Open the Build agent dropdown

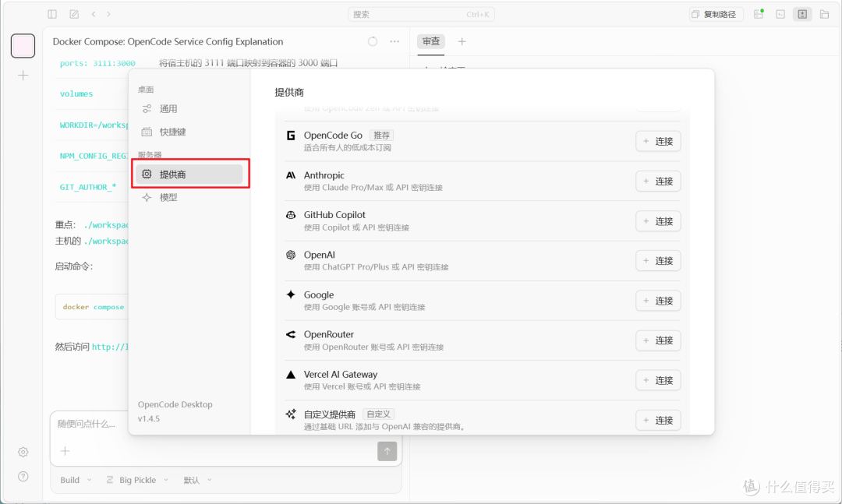click(75, 480)
